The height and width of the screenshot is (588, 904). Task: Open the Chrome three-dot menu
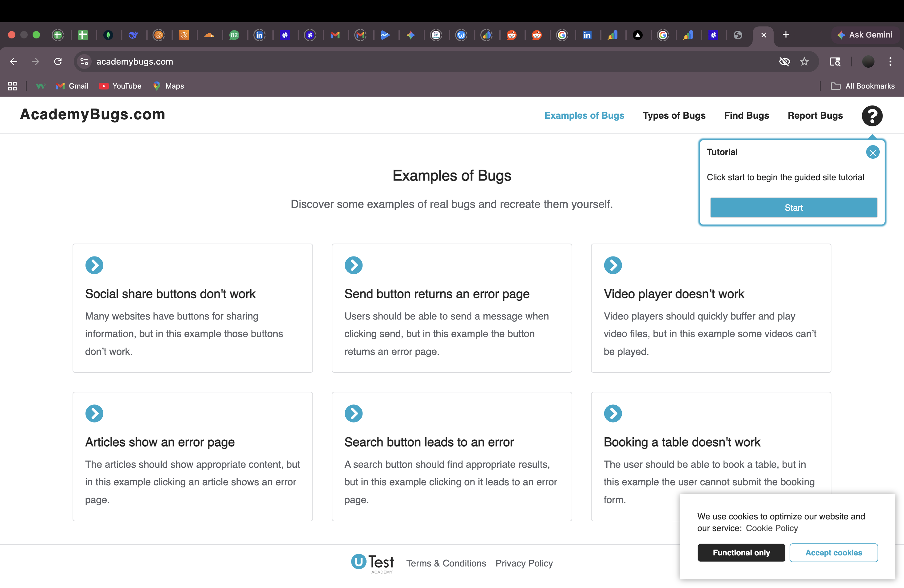click(890, 62)
